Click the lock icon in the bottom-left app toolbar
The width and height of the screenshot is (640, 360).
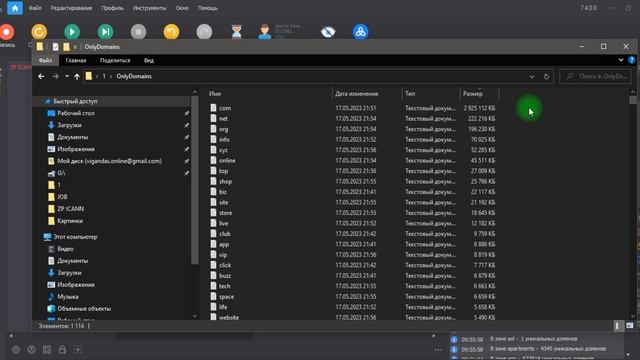tap(62, 349)
